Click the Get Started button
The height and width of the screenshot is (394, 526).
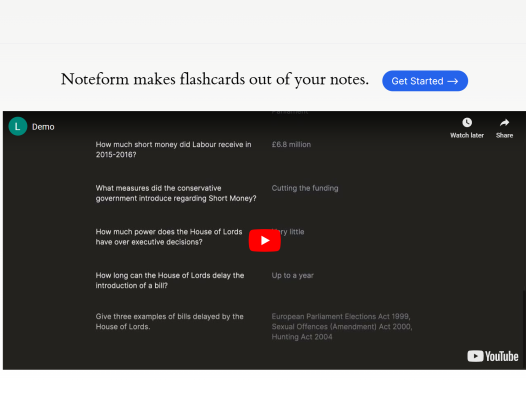point(425,81)
